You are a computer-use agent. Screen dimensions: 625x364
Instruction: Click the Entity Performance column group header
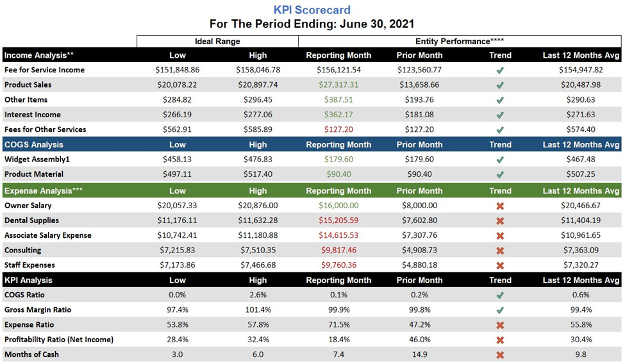[460, 42]
